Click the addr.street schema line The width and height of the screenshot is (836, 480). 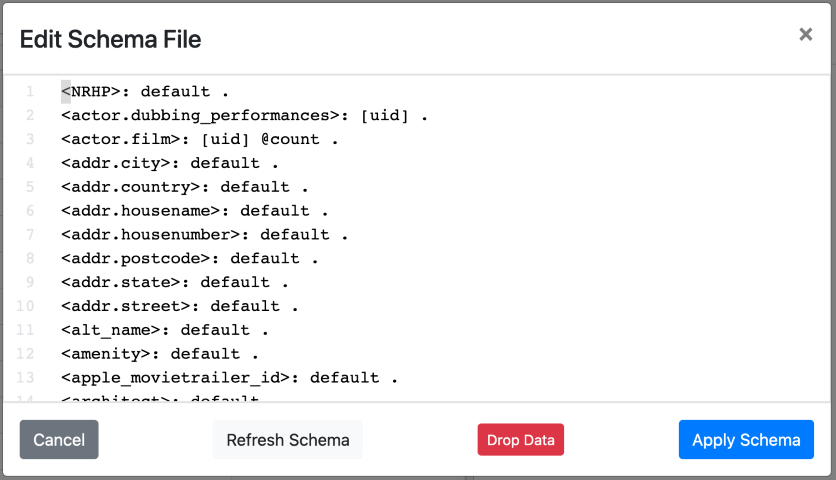tap(180, 306)
